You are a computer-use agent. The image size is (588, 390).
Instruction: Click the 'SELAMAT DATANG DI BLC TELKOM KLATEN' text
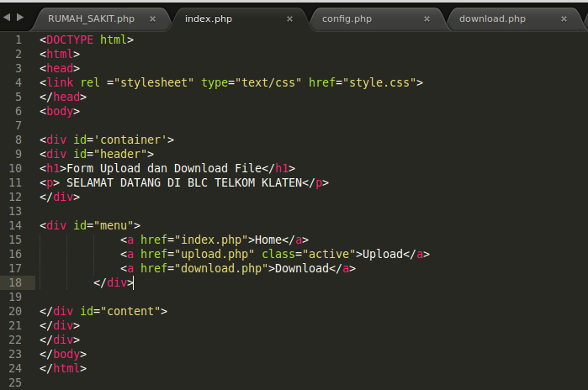click(184, 182)
